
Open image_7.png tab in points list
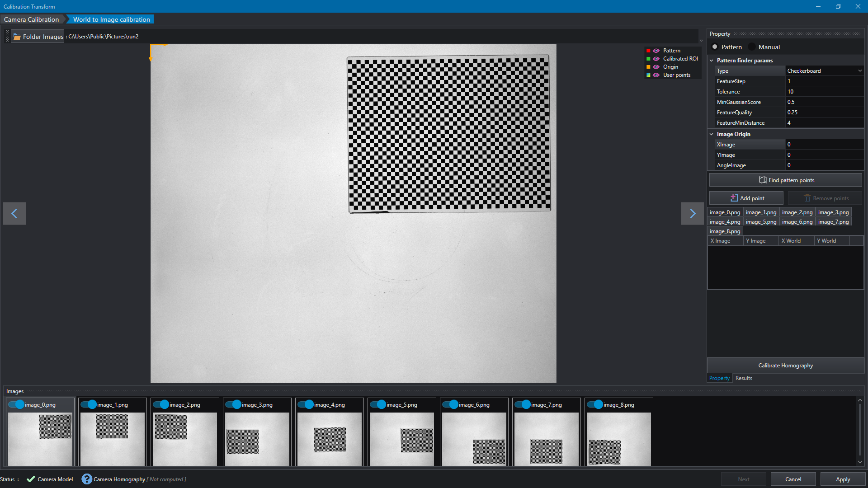tap(833, 222)
